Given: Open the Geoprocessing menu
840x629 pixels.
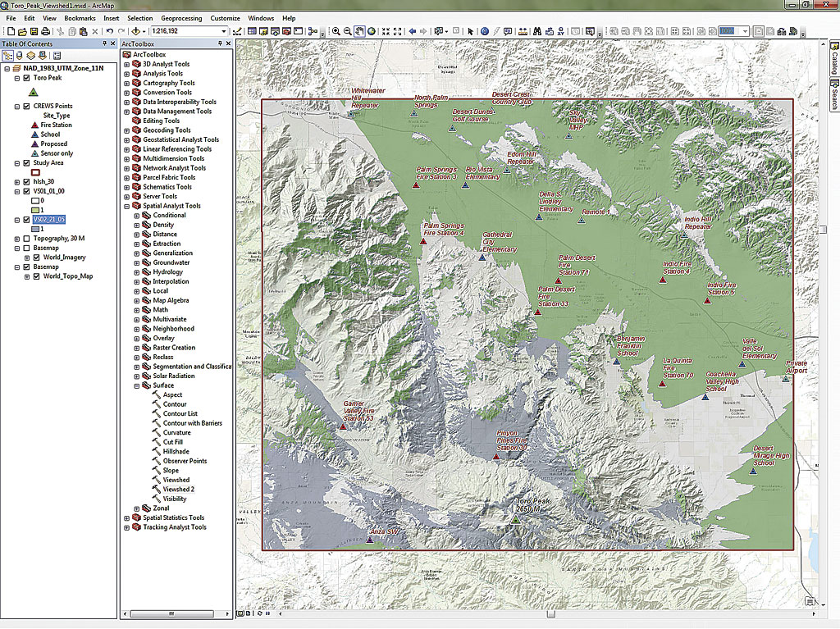Looking at the screenshot, I should point(181,18).
